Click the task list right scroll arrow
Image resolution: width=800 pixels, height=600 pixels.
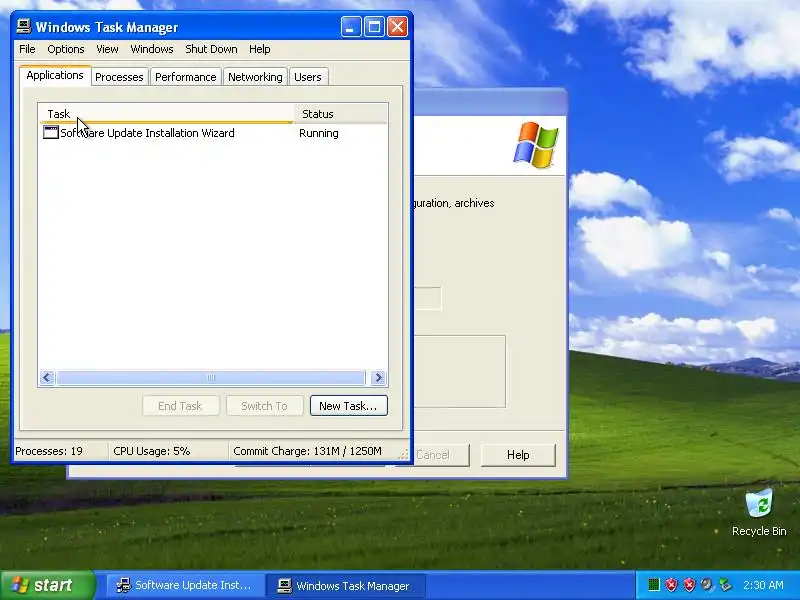click(x=379, y=378)
